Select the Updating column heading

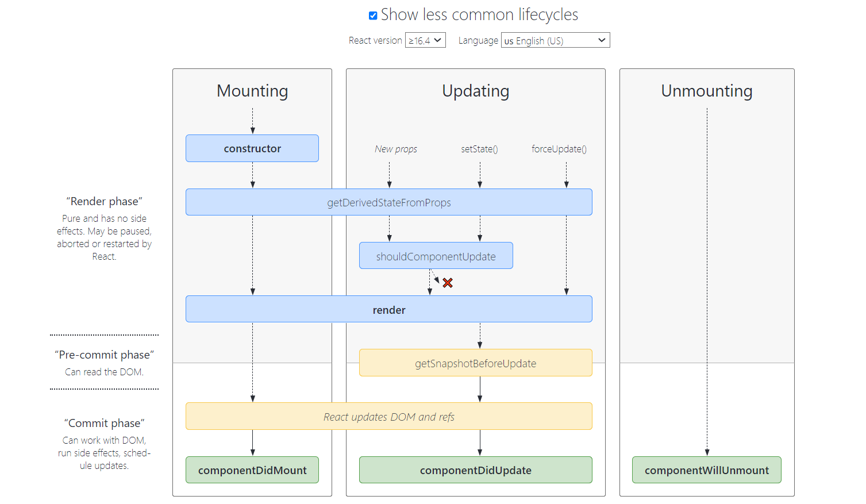(476, 91)
